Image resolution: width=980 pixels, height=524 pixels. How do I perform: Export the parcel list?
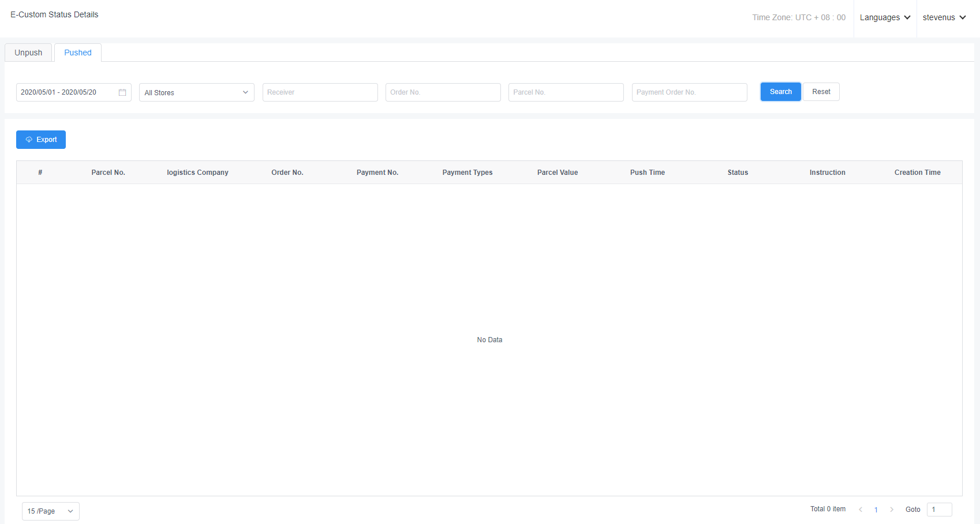pyautogui.click(x=41, y=140)
